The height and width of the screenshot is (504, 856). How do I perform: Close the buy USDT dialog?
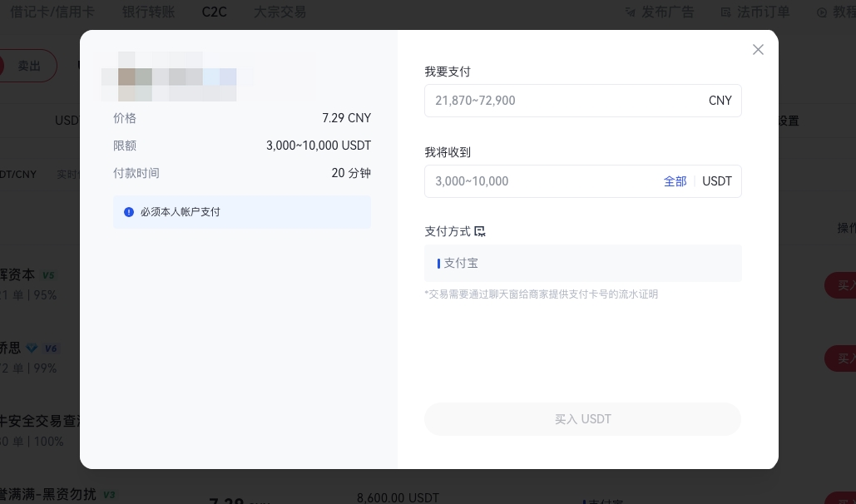(x=758, y=50)
